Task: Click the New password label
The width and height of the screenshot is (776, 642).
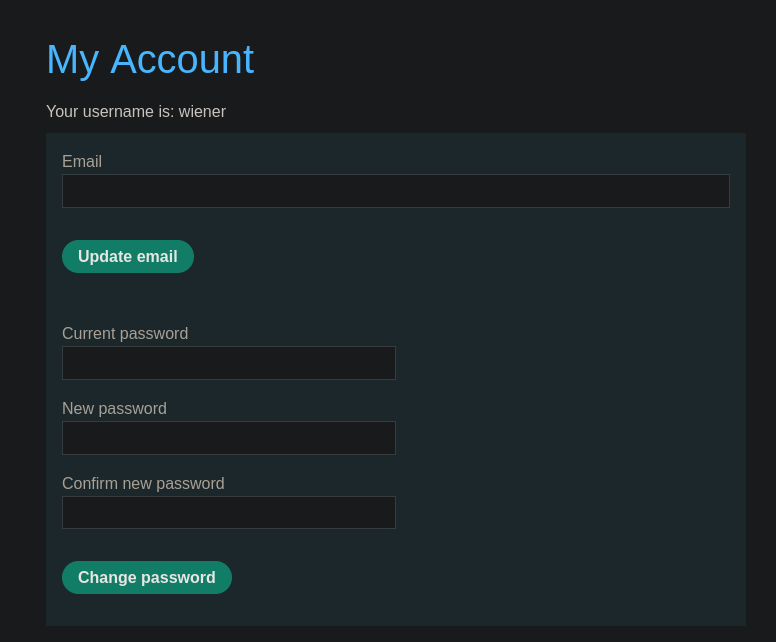Action: 114,409
